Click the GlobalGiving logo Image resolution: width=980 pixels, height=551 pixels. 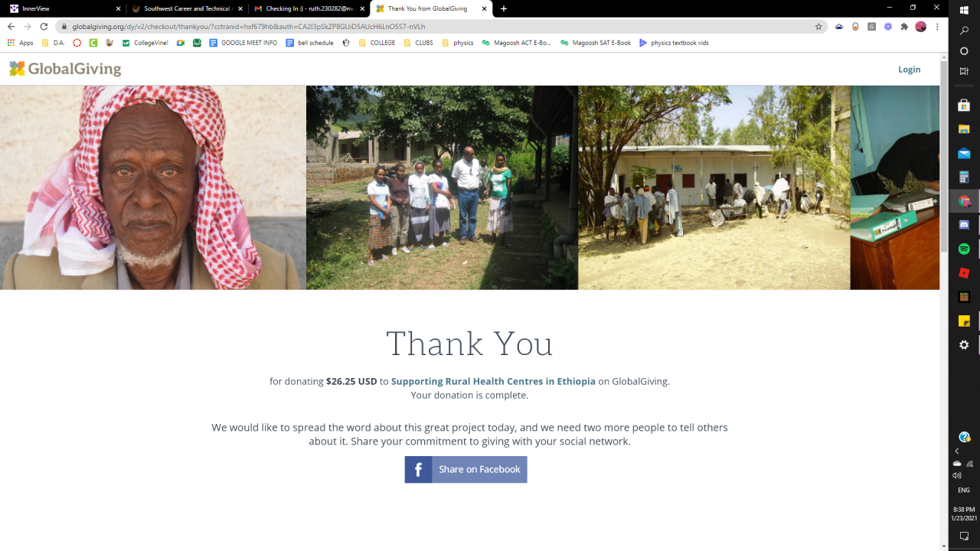click(x=65, y=69)
